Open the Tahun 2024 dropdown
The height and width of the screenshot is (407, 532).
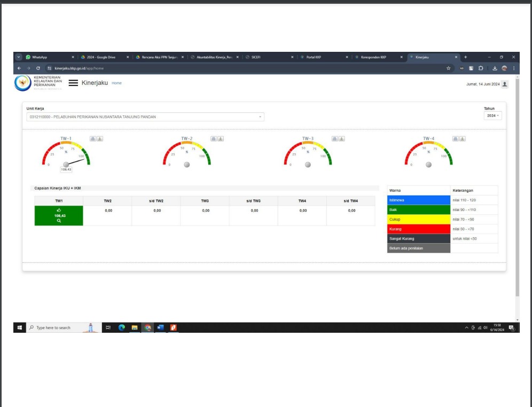(x=492, y=116)
